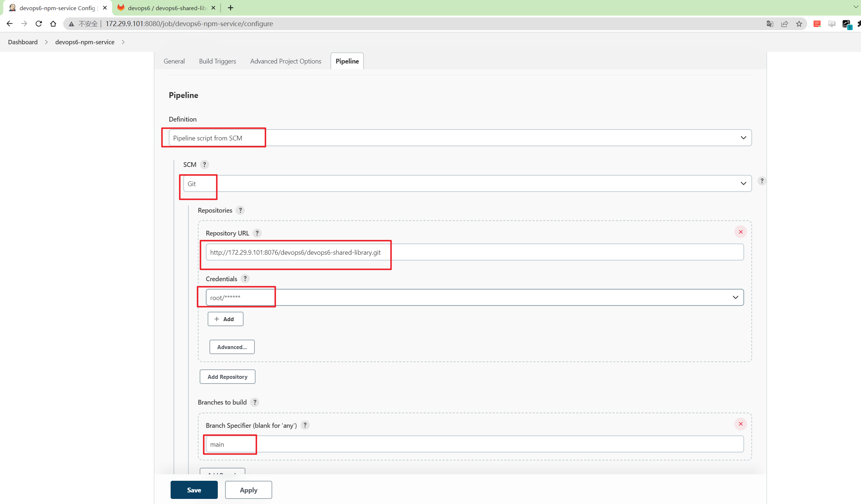Open the browser home page
Image resolution: width=861 pixels, height=504 pixels.
tap(53, 24)
